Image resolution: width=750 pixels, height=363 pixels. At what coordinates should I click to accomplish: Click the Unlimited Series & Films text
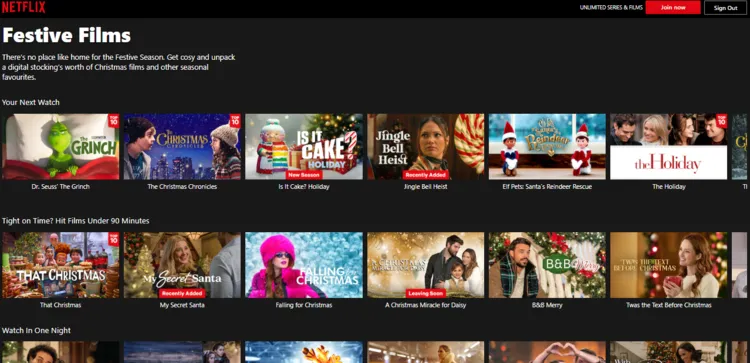tap(611, 8)
